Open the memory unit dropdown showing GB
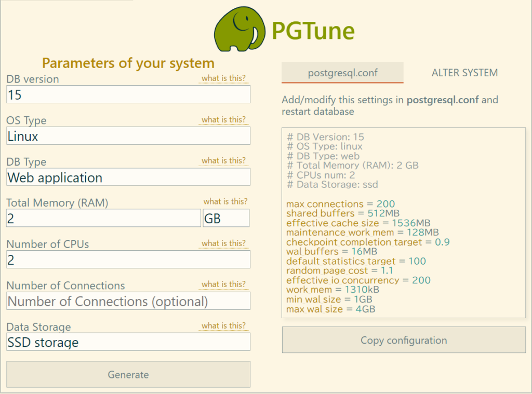 (226, 218)
